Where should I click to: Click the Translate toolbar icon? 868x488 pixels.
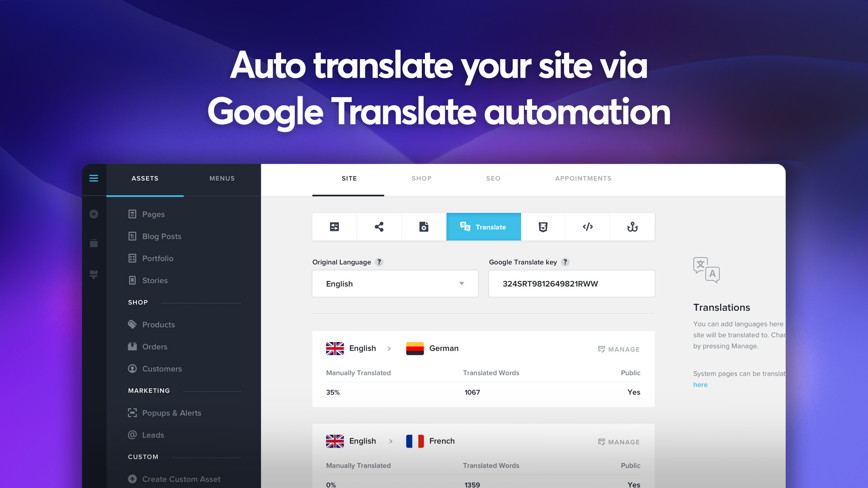click(483, 226)
